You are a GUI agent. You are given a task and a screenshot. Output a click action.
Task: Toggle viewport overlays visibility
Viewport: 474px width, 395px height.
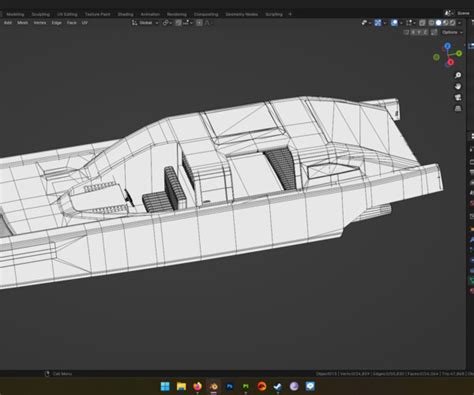tap(394, 23)
